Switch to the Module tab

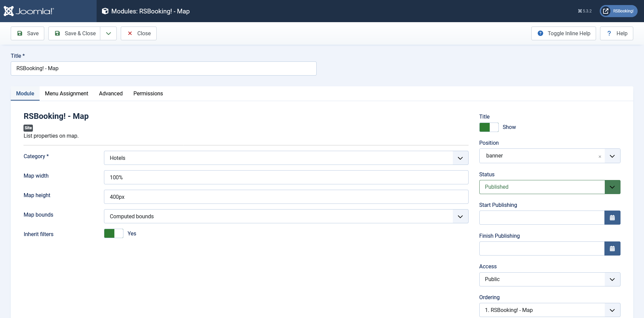coord(25,93)
